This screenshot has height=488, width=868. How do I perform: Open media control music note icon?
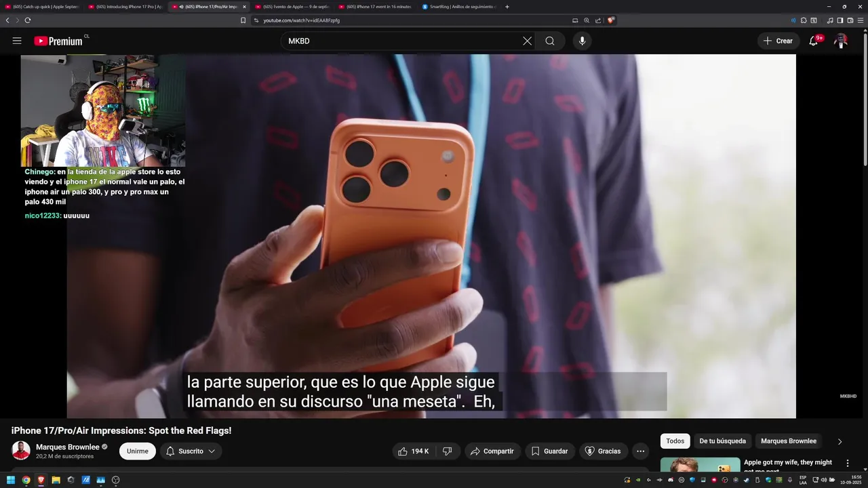tap(830, 20)
